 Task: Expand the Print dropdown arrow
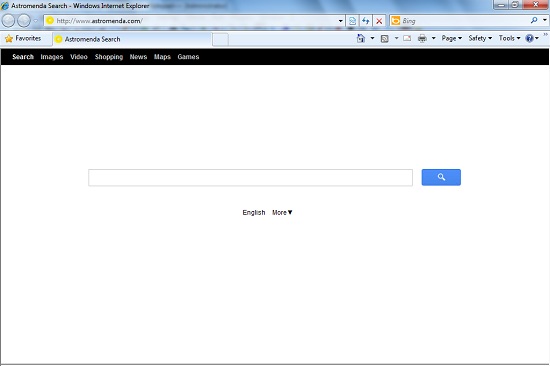pyautogui.click(x=434, y=38)
